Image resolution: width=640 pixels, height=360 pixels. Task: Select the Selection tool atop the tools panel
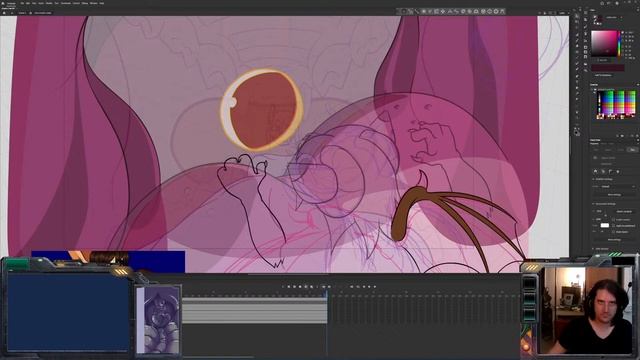click(577, 16)
